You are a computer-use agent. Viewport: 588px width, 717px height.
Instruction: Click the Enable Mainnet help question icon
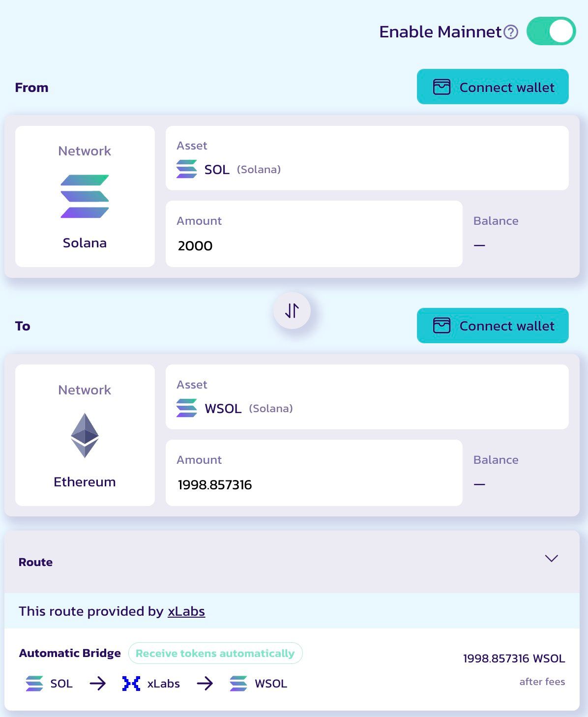tap(511, 32)
